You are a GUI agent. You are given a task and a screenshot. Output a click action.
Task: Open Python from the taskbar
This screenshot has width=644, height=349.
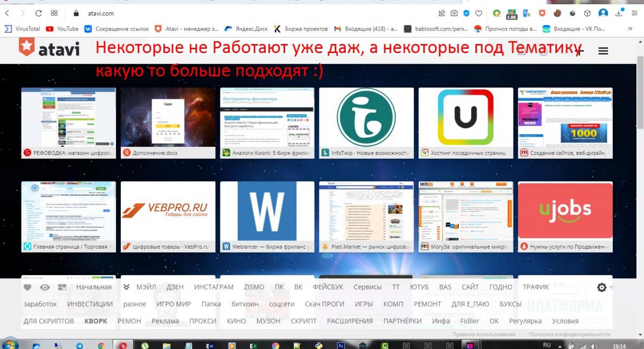tap(319, 346)
